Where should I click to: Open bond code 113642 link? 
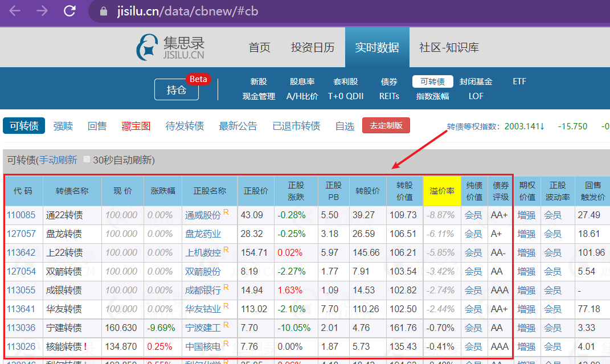click(x=21, y=252)
